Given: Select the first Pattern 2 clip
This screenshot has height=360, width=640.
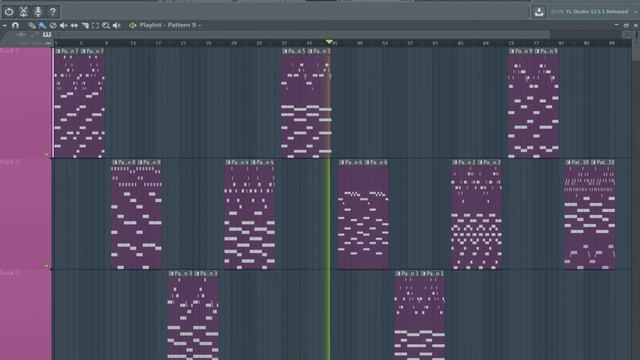Looking at the screenshot, I should coord(464,214).
